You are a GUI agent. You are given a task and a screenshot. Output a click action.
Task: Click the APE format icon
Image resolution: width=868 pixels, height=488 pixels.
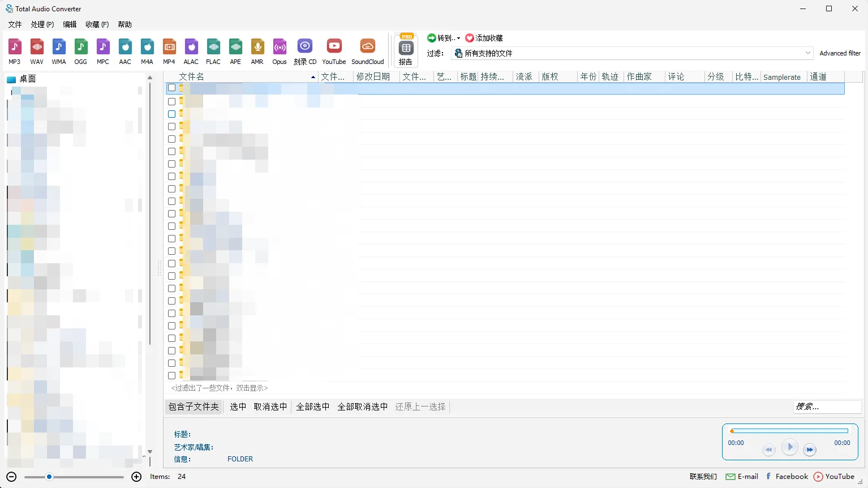pyautogui.click(x=235, y=52)
